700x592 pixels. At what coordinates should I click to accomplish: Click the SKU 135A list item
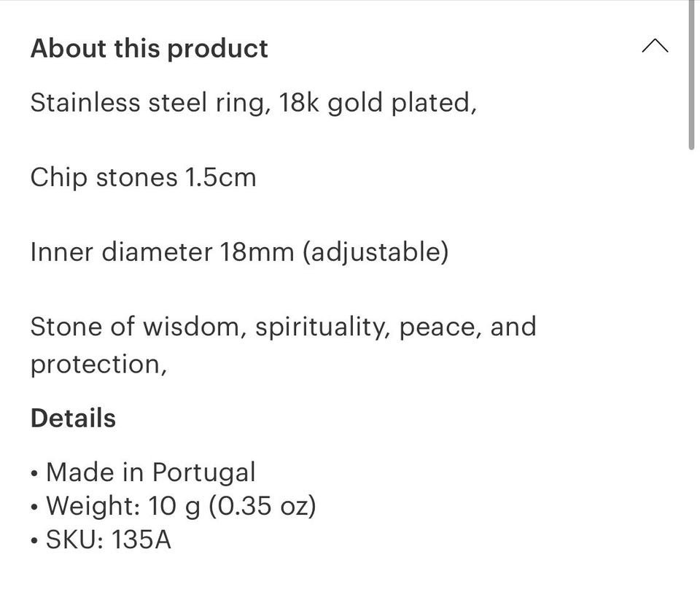coord(101,540)
